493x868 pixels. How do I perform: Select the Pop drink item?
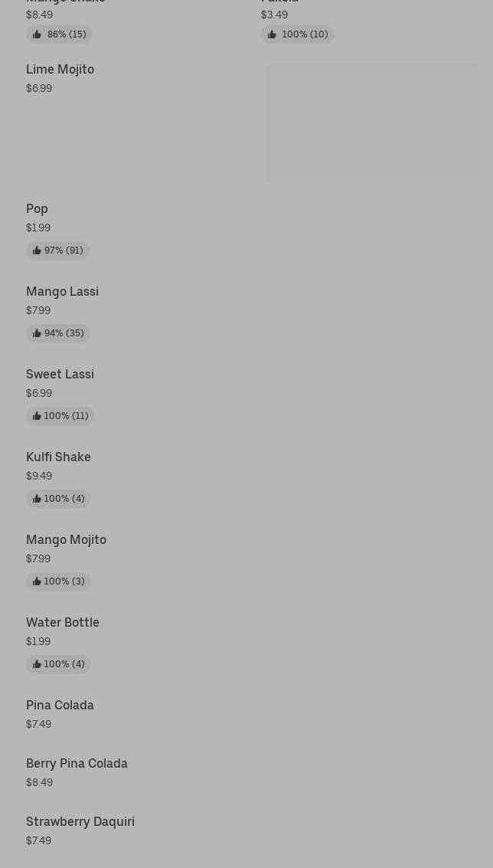[x=37, y=208]
